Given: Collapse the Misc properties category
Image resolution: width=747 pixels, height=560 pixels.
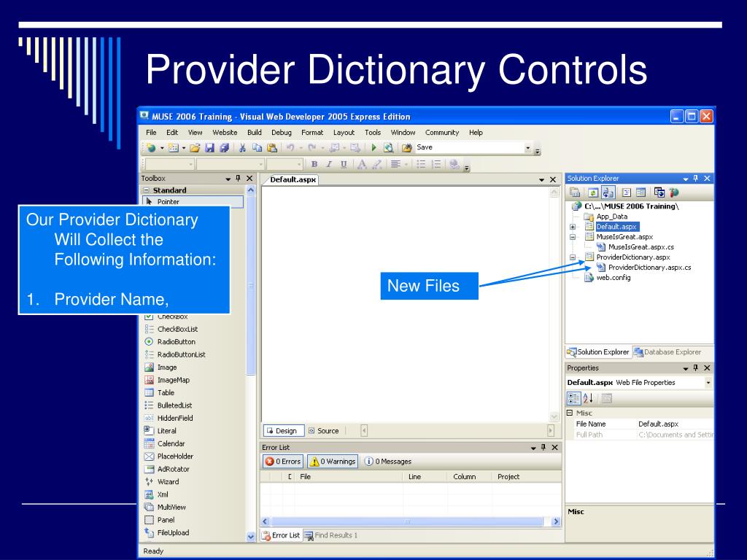Looking at the screenshot, I should (570, 413).
